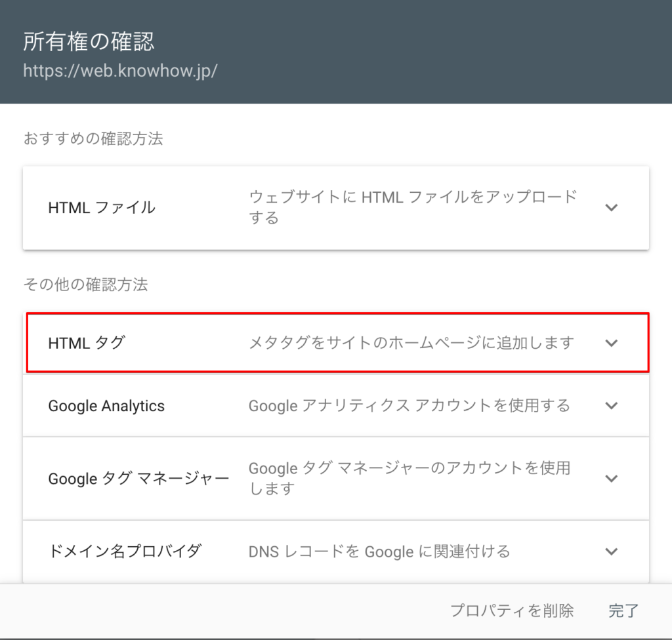The width and height of the screenshot is (672, 640).
Task: Click the 完了 button
Action: [x=624, y=610]
